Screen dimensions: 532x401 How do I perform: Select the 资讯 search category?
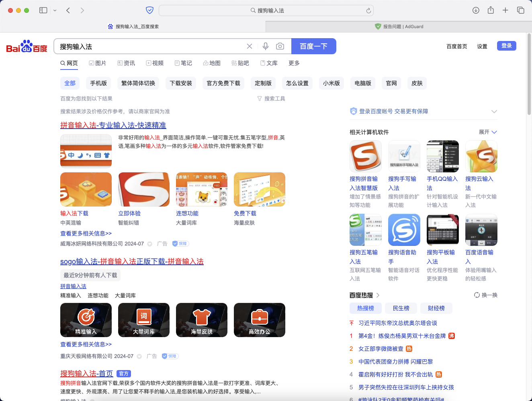coord(126,63)
